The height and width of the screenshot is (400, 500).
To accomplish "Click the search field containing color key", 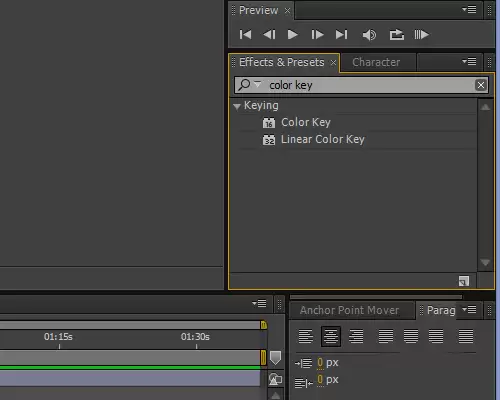I will [362, 85].
